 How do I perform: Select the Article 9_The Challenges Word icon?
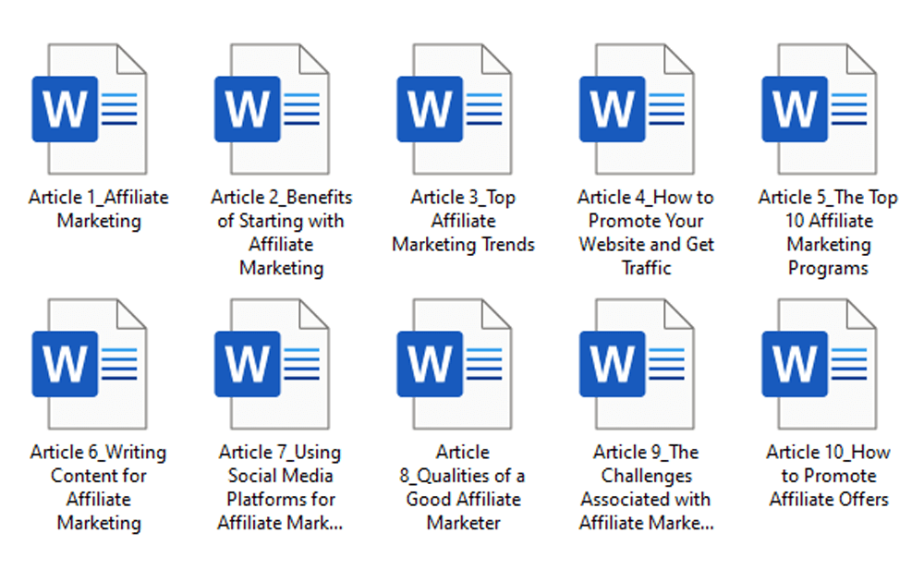(637, 364)
